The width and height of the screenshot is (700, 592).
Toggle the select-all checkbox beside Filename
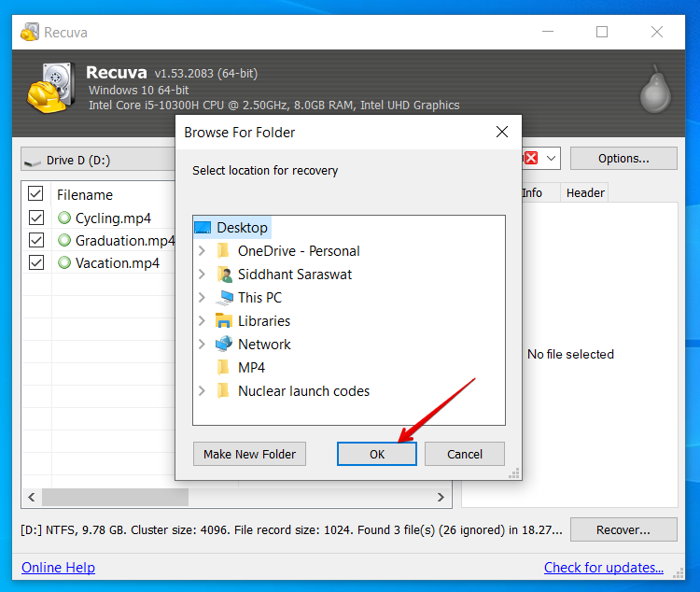pos(35,194)
